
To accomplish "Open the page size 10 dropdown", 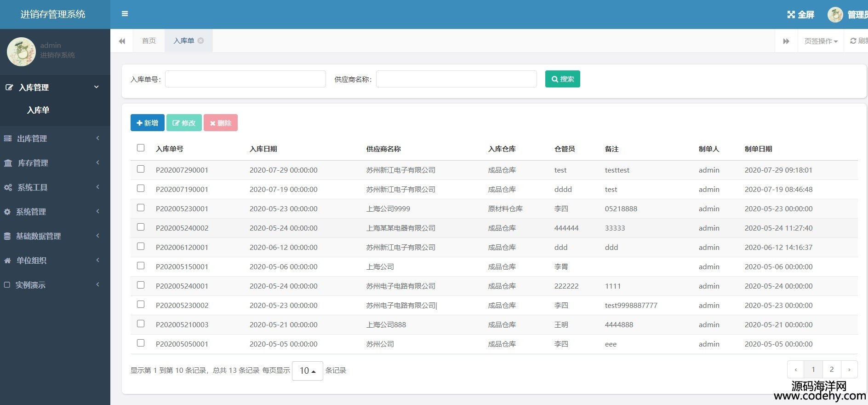I will pyautogui.click(x=308, y=370).
